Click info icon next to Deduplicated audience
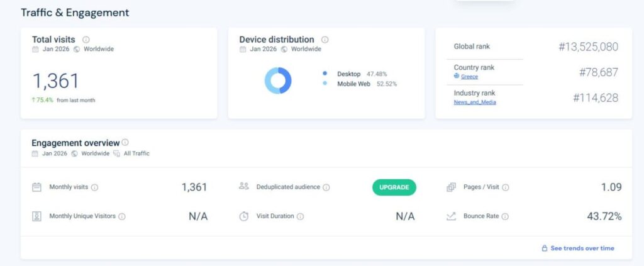The height and width of the screenshot is (266, 644). click(x=326, y=187)
